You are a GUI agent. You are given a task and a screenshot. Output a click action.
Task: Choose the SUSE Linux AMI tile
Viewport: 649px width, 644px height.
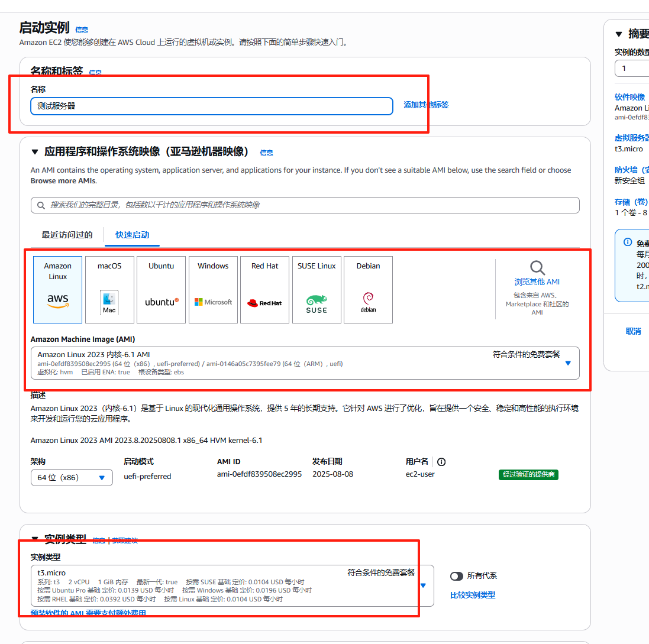[x=317, y=290]
